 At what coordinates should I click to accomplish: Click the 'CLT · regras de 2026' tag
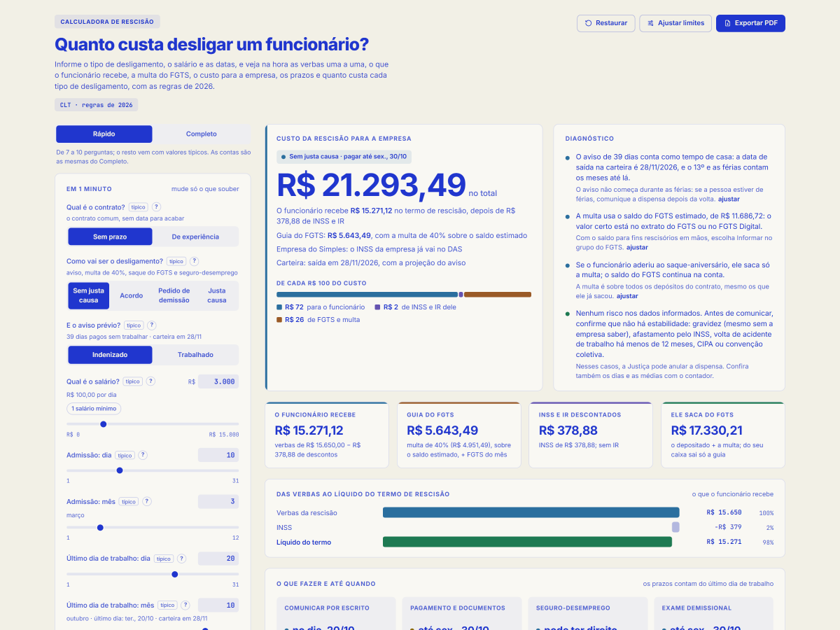point(97,105)
